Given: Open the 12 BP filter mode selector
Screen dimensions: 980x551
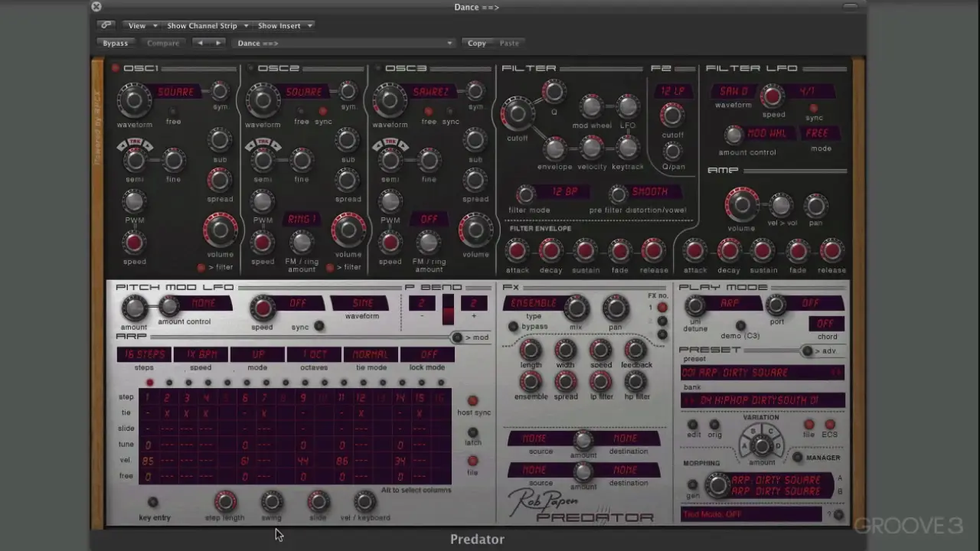Looking at the screenshot, I should pos(565,191).
